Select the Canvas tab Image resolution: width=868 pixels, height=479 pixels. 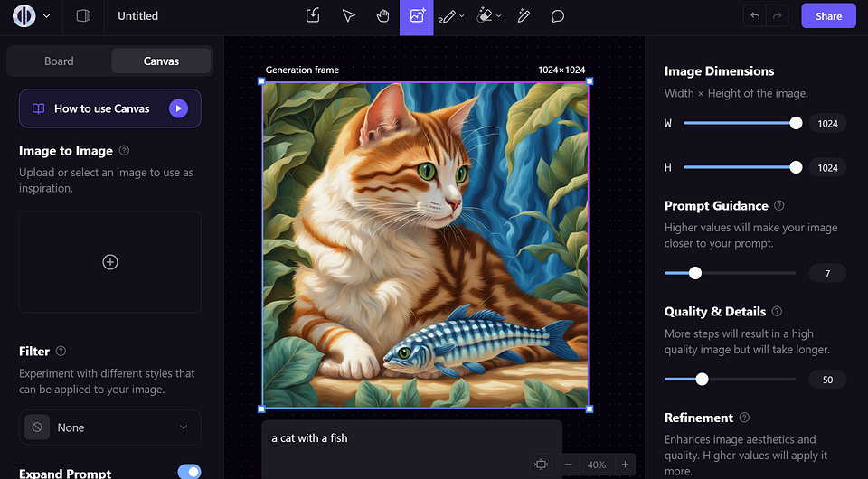click(x=161, y=61)
